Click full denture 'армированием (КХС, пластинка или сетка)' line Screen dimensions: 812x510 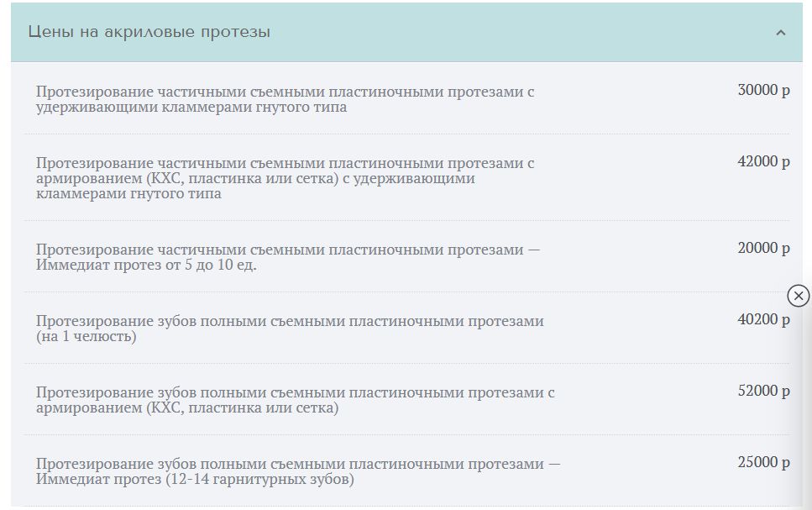[187, 407]
